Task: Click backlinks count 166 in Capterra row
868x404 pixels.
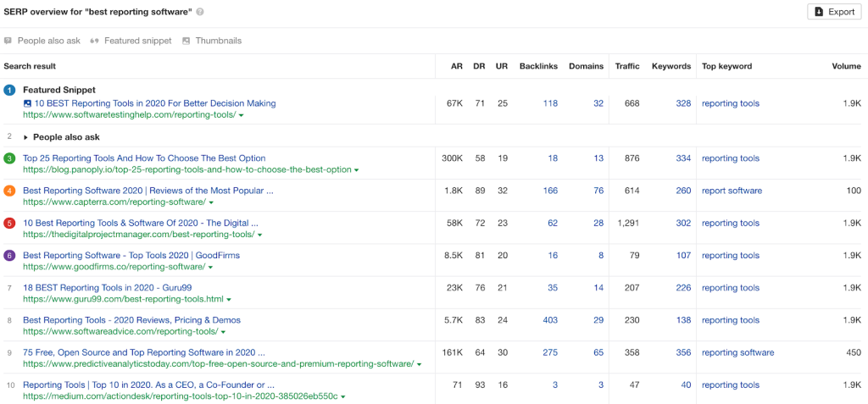Action: (550, 191)
